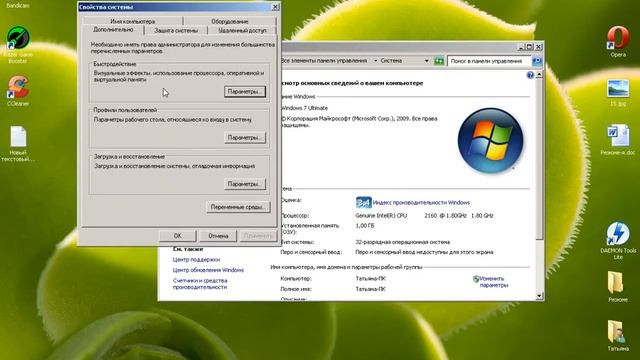Click the refresh icon next to address bar
Viewport: 640px width, 360px height.
pos(439,61)
